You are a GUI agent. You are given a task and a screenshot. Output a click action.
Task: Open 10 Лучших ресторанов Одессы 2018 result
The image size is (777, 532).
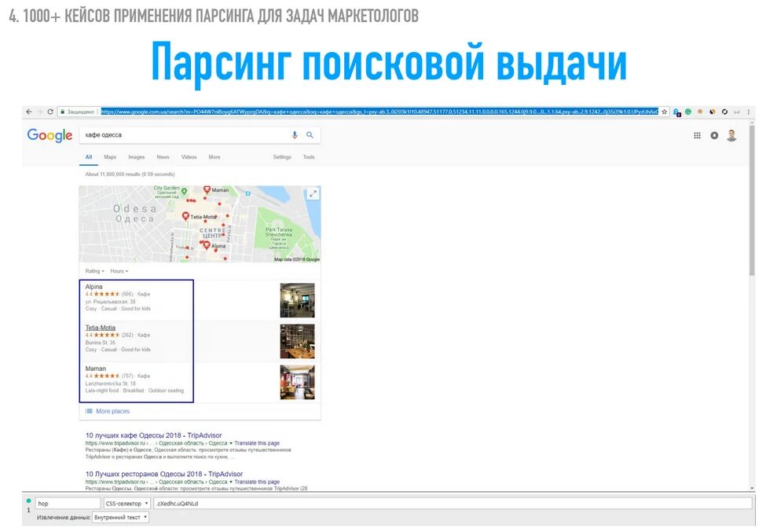pos(164,474)
